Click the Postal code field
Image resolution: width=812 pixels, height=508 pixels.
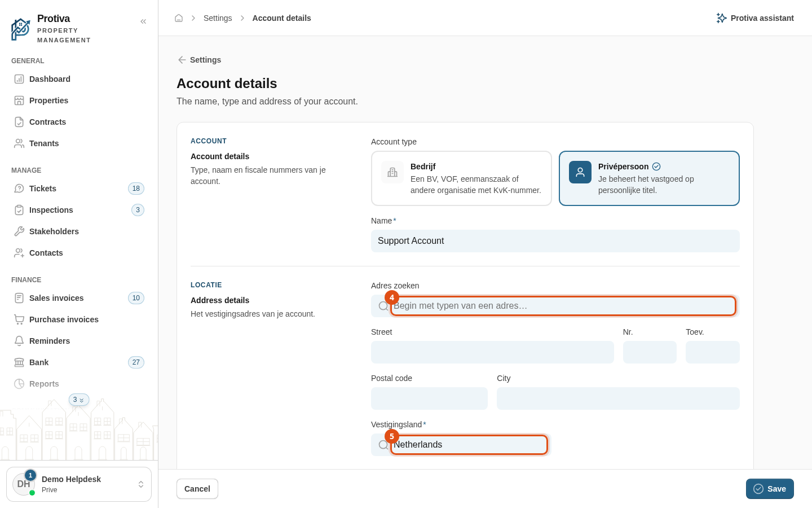coord(429,398)
